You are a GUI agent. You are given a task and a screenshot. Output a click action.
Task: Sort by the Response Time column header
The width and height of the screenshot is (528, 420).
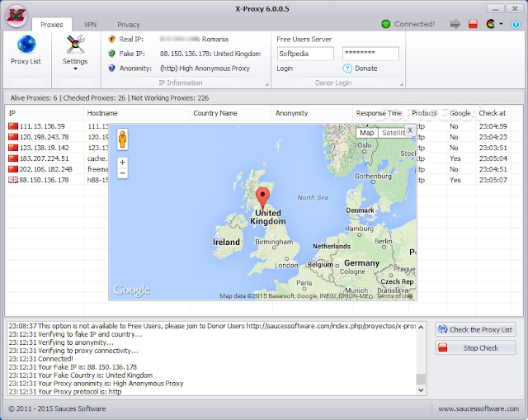(x=379, y=113)
